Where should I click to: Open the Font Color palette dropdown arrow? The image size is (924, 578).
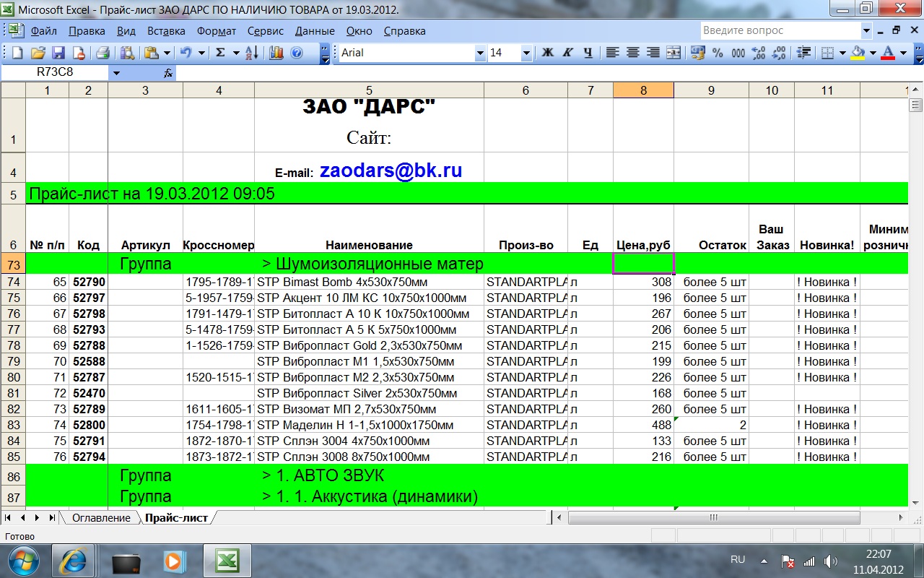(902, 53)
